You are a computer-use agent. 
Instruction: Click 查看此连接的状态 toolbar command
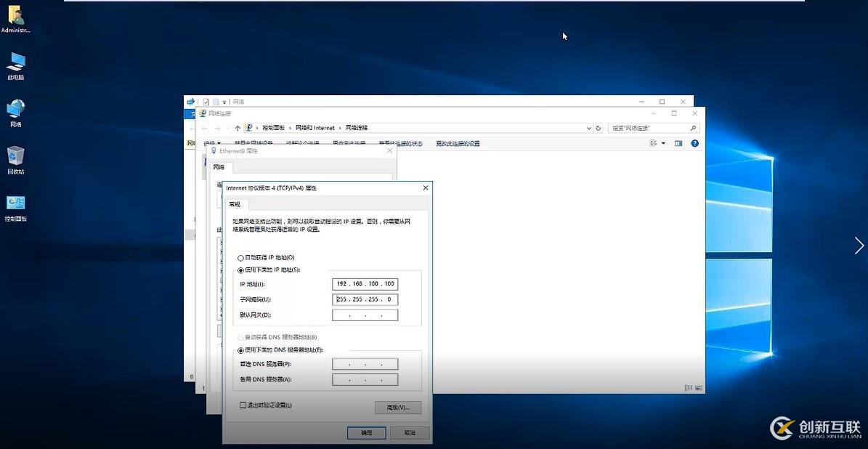pos(400,144)
